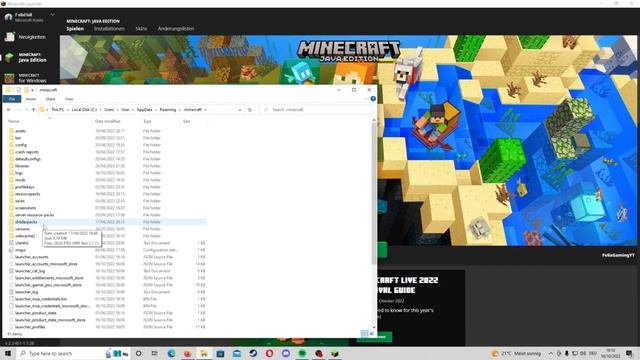The image size is (640, 360).
Task: Click Users in address breadcrumb
Action: [x=109, y=110]
